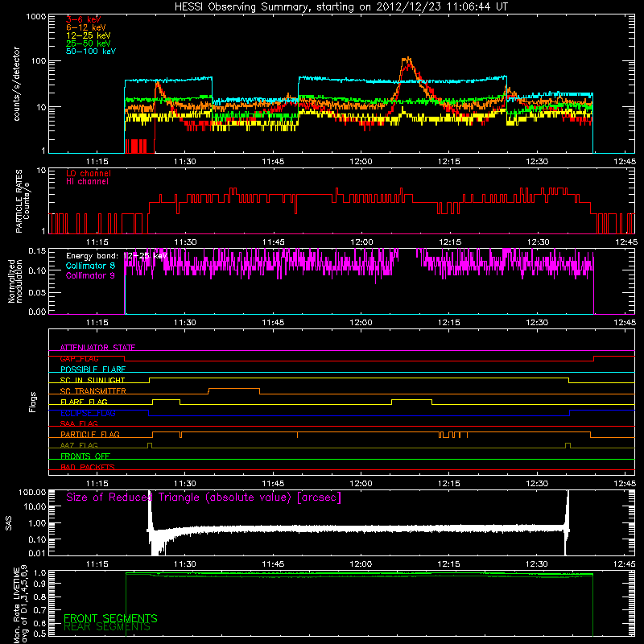Select the 6-12 keV legend label

(x=85, y=27)
